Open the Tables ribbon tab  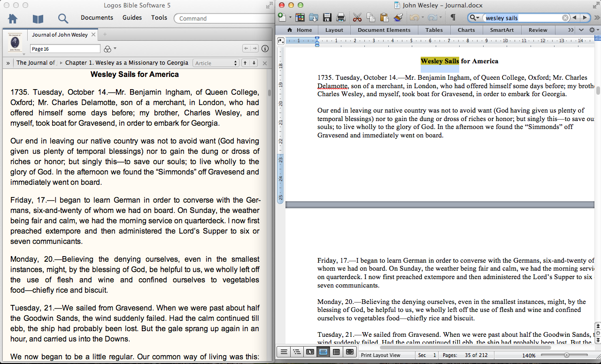(434, 30)
